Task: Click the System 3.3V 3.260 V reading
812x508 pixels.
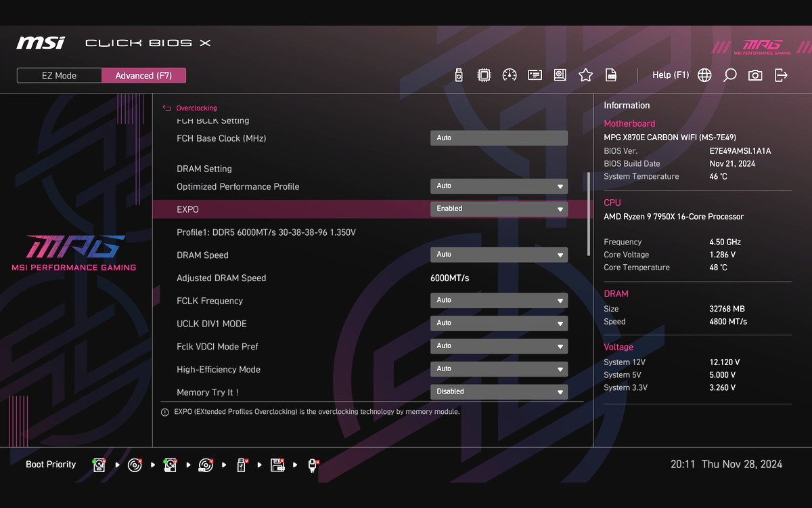Action: tap(723, 388)
